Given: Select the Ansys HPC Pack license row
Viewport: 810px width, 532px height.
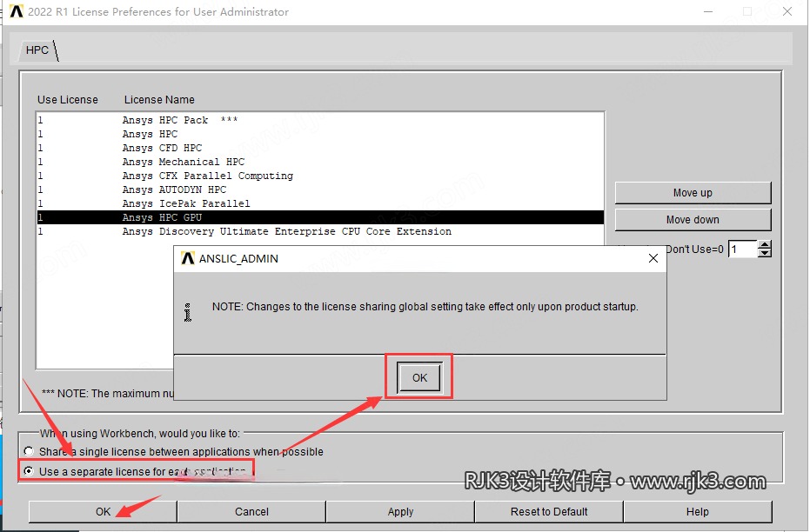Looking at the screenshot, I should 320,120.
